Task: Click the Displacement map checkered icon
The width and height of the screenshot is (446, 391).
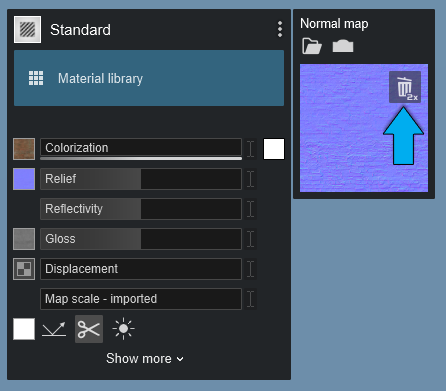Action: (x=24, y=269)
